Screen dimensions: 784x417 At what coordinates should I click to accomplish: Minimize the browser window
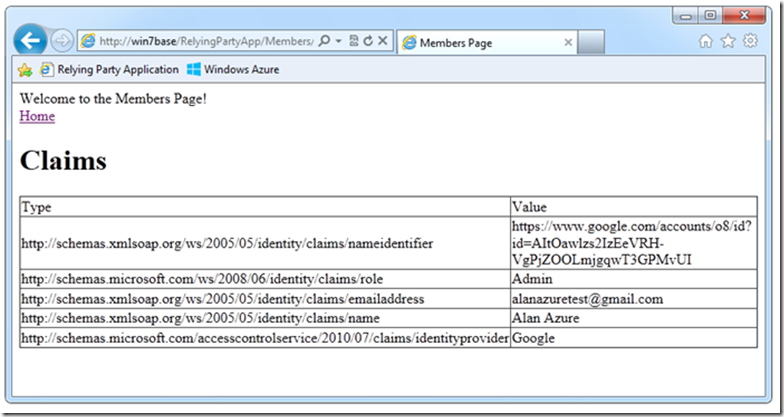(686, 16)
